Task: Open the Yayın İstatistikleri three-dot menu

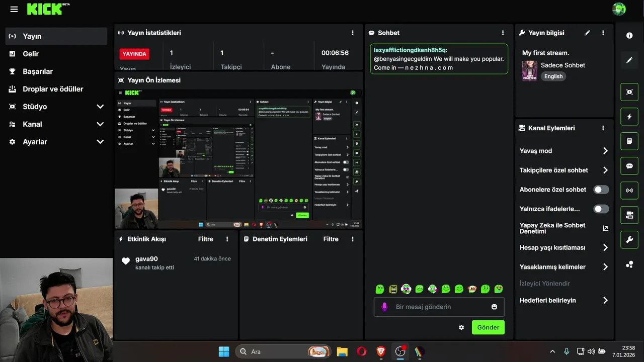Action: 353,33
